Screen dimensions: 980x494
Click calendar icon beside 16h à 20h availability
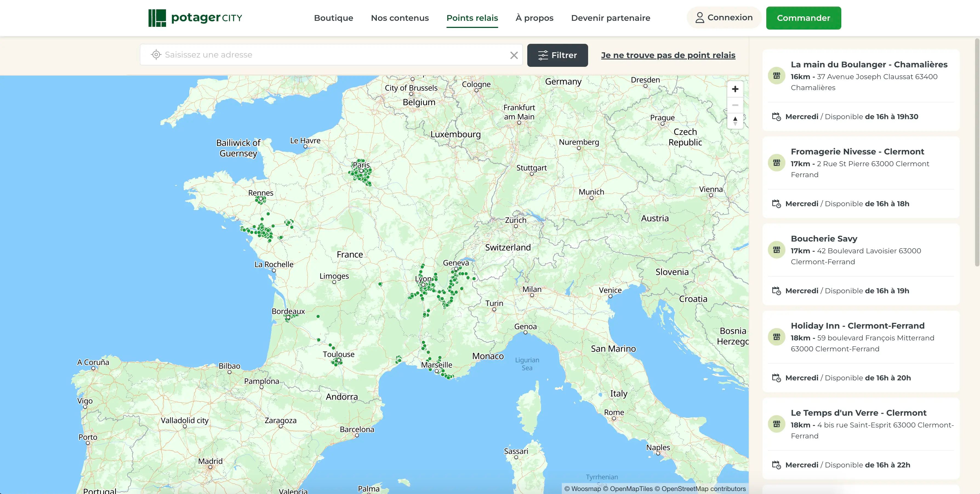776,378
